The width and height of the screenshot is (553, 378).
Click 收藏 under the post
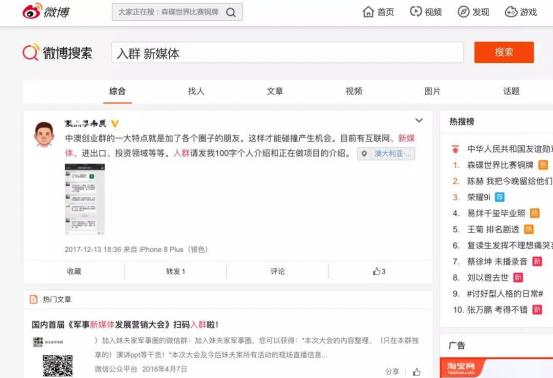point(74,271)
